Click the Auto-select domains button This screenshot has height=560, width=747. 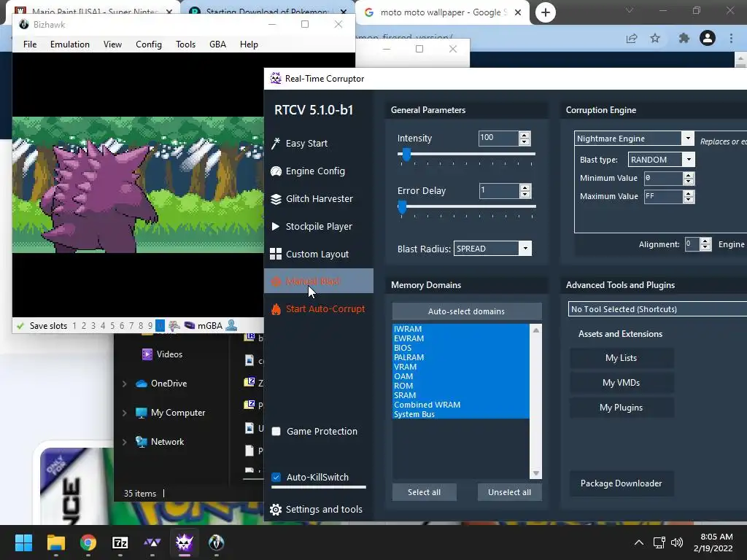[x=466, y=311]
